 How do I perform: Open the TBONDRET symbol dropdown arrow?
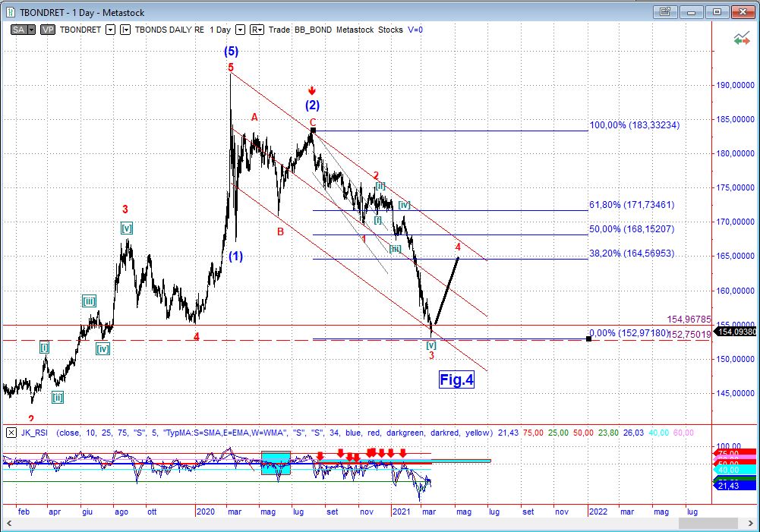pos(110,30)
